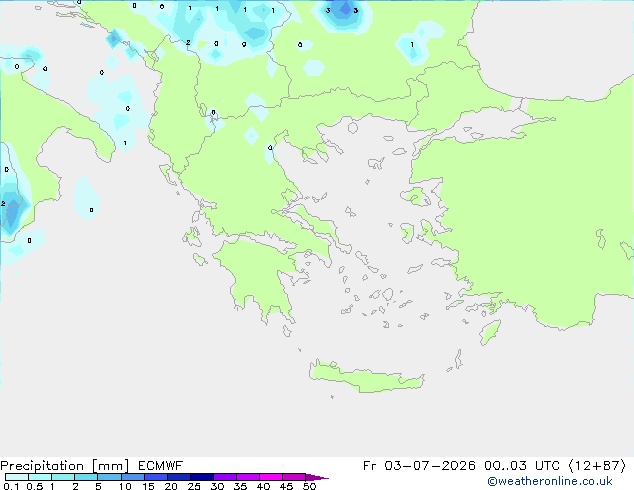This screenshot has width=634, height=490.
Task: Click the 5–10 mm legend swatch
Action: coord(109,477)
